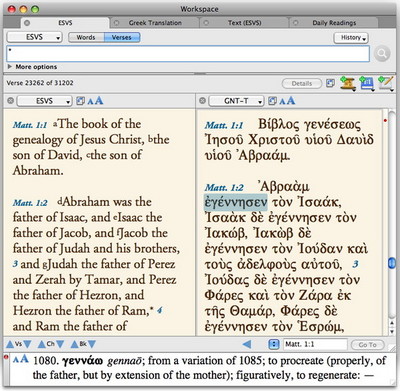Decrease font size in Instant Details panel
Viewport: 400px width, 391px height.
pos(15,360)
